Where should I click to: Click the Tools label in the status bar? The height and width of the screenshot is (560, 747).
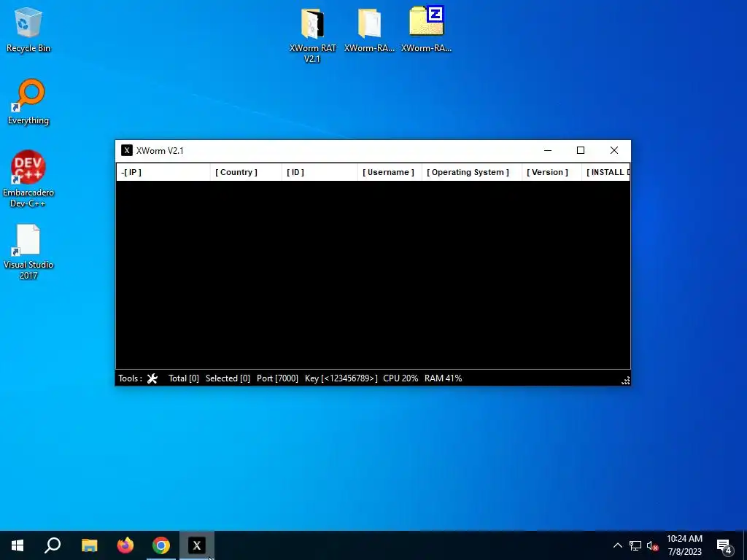pyautogui.click(x=130, y=378)
